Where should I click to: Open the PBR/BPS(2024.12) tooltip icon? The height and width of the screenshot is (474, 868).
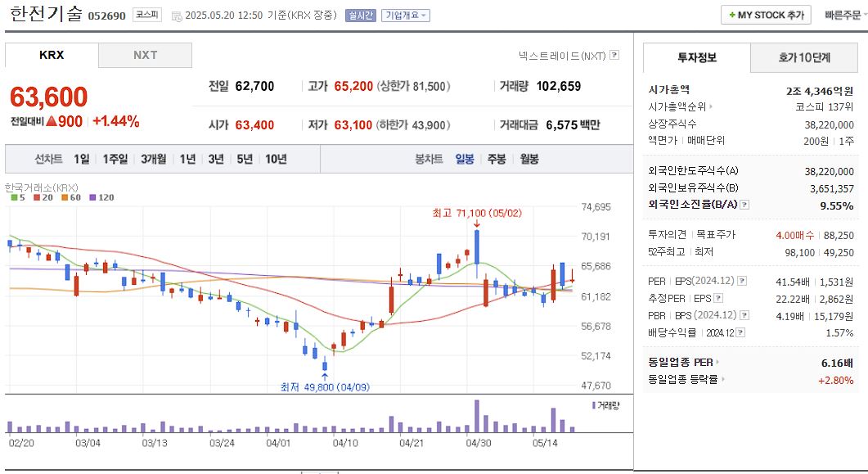[743, 314]
